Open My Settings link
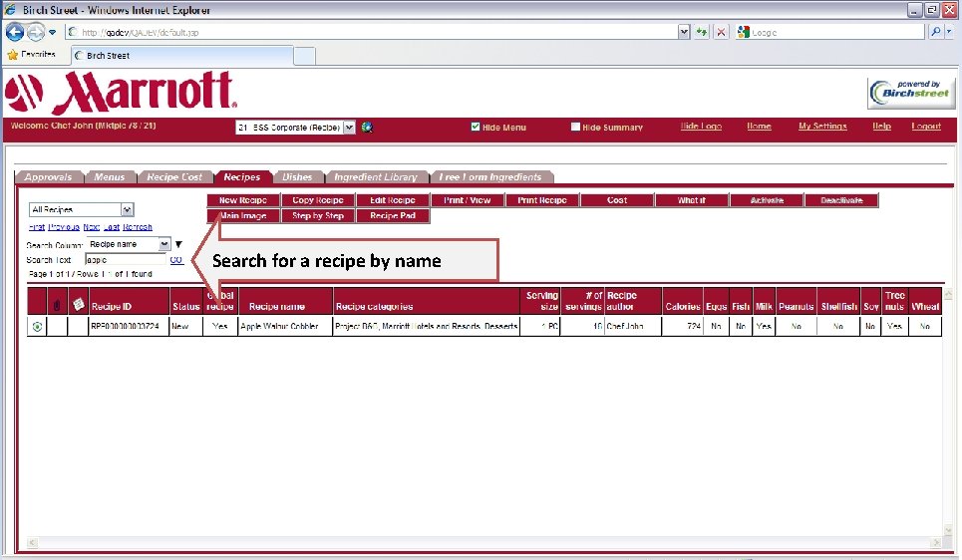The image size is (962, 560). pos(822,126)
